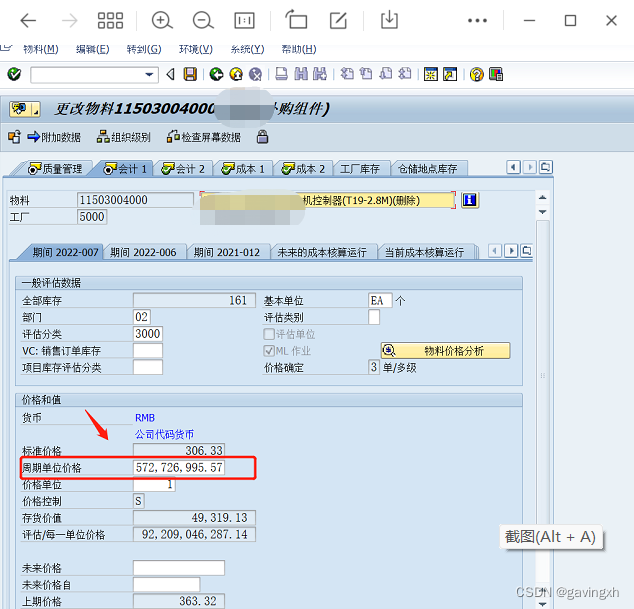Switch to the 成本 2 tab
The width and height of the screenshot is (634, 609).
(x=304, y=168)
